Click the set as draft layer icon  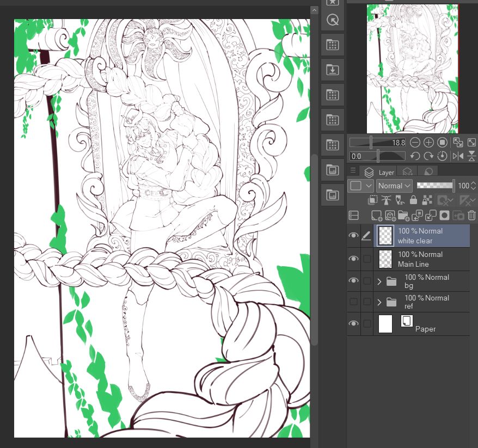tap(400, 200)
